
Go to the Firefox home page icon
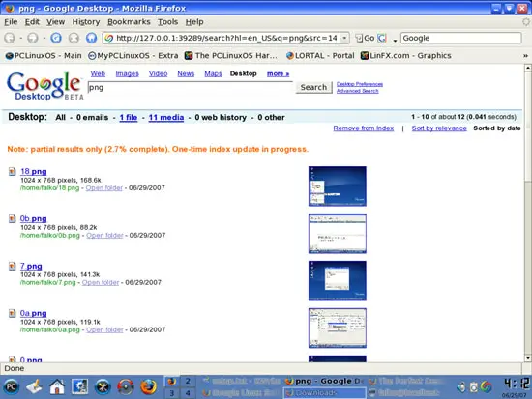(91, 38)
